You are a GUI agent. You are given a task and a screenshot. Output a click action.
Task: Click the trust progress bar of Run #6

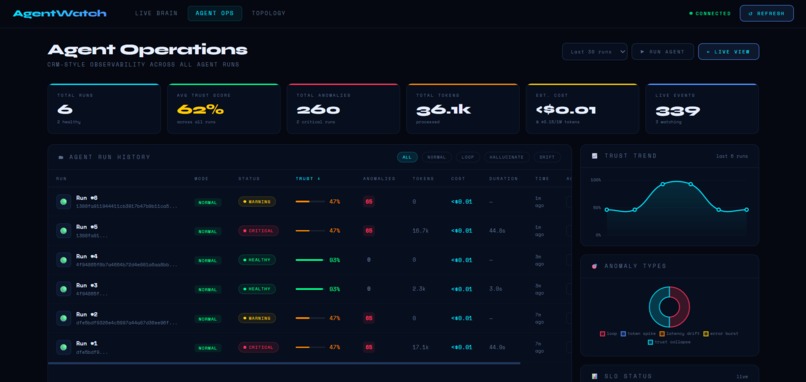(x=310, y=202)
